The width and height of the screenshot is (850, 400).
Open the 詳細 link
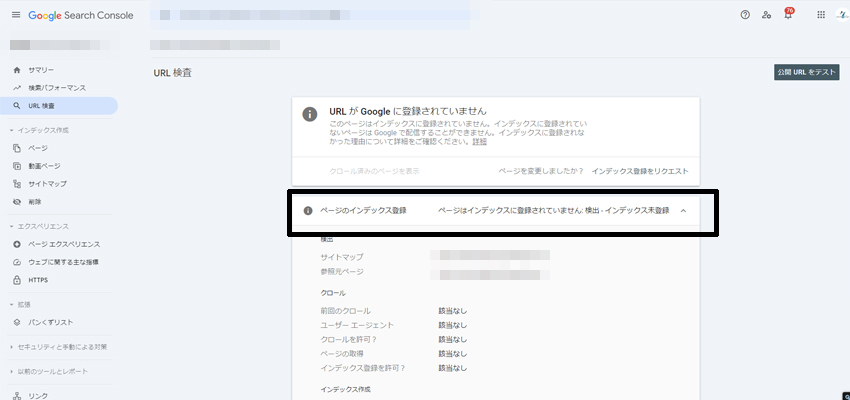(479, 142)
